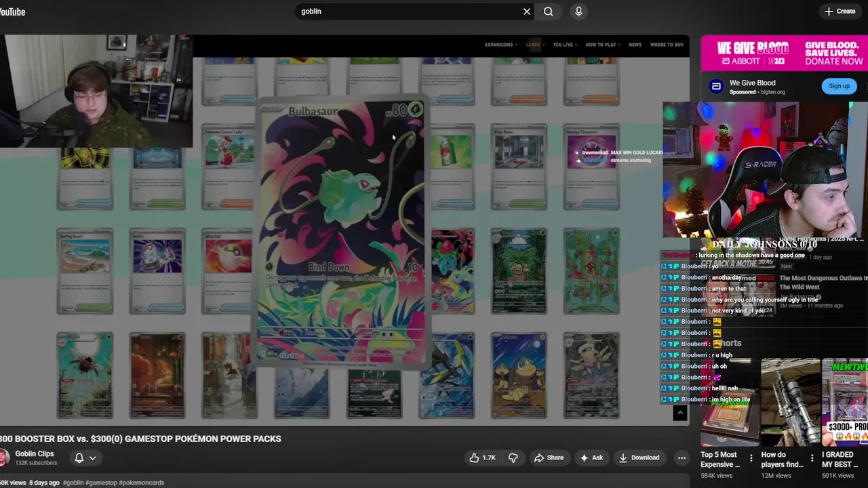This screenshot has height=488, width=868.
Task: Click NEWS menu item in the video
Action: (x=635, y=45)
